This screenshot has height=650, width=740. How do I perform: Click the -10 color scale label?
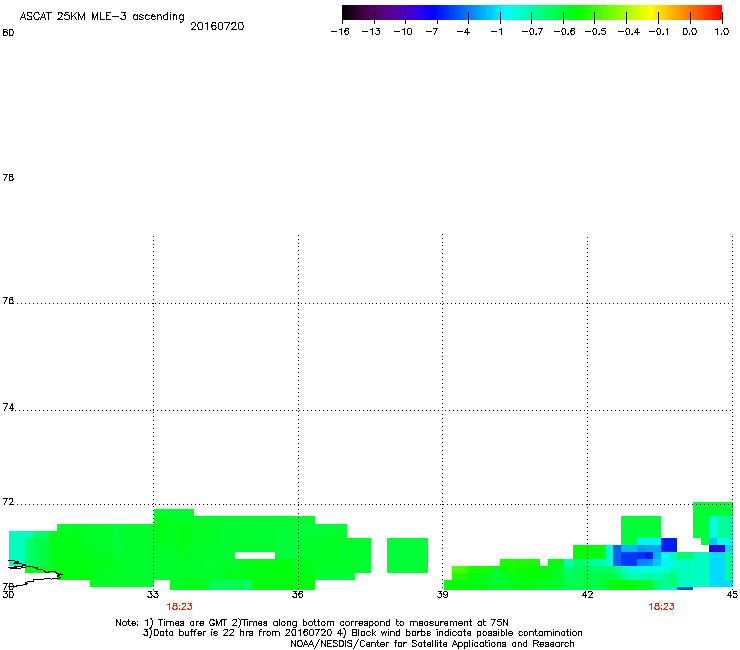pos(403,32)
